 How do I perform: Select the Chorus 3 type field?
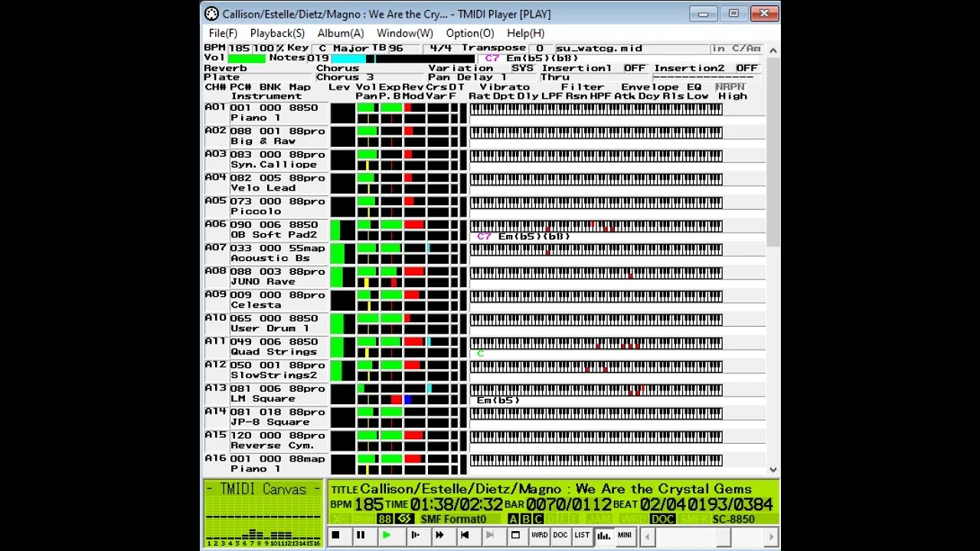click(x=371, y=77)
